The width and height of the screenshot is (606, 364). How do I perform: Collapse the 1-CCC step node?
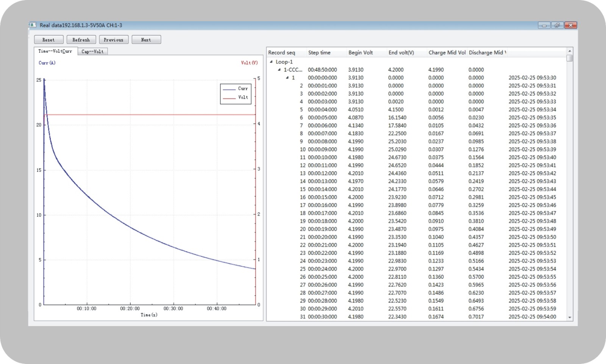[279, 70]
